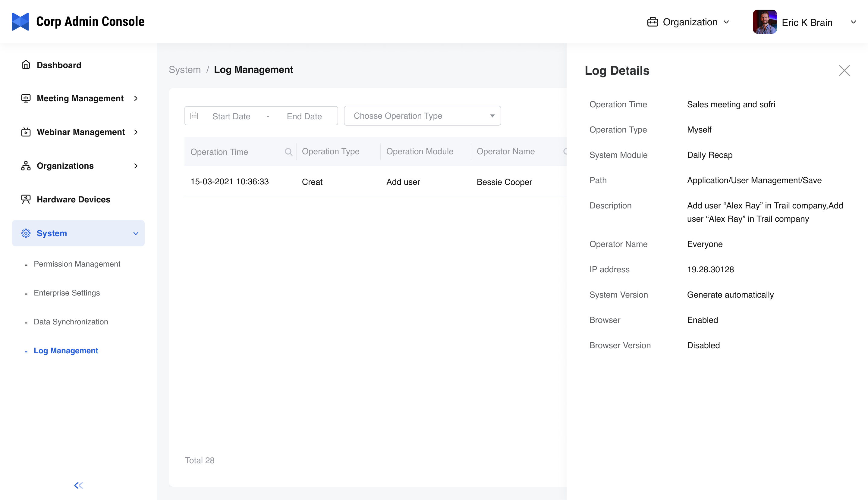Click the Dashboard home icon
868x500 pixels.
(x=26, y=65)
